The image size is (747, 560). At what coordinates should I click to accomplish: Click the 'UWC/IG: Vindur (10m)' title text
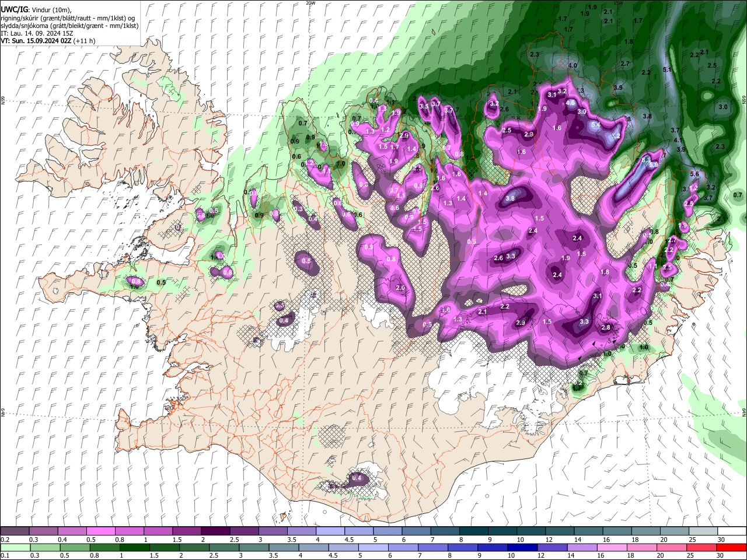pyautogui.click(x=36, y=10)
